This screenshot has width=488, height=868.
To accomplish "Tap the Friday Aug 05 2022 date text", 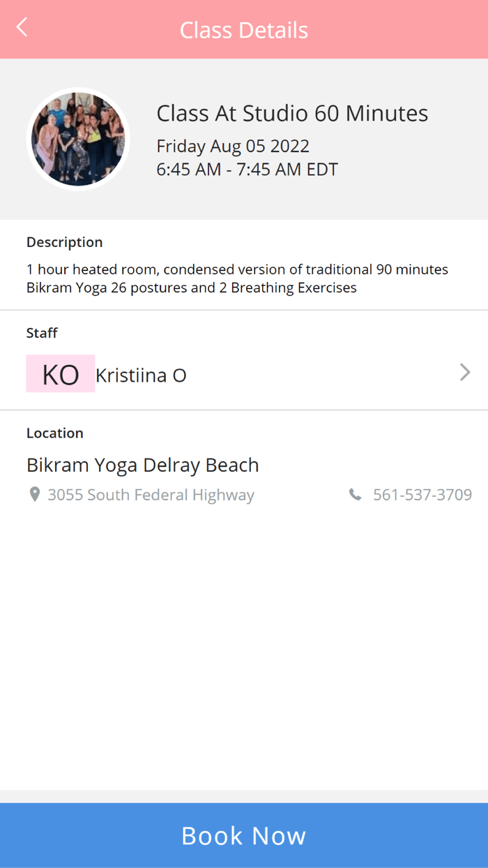I will 233,146.
